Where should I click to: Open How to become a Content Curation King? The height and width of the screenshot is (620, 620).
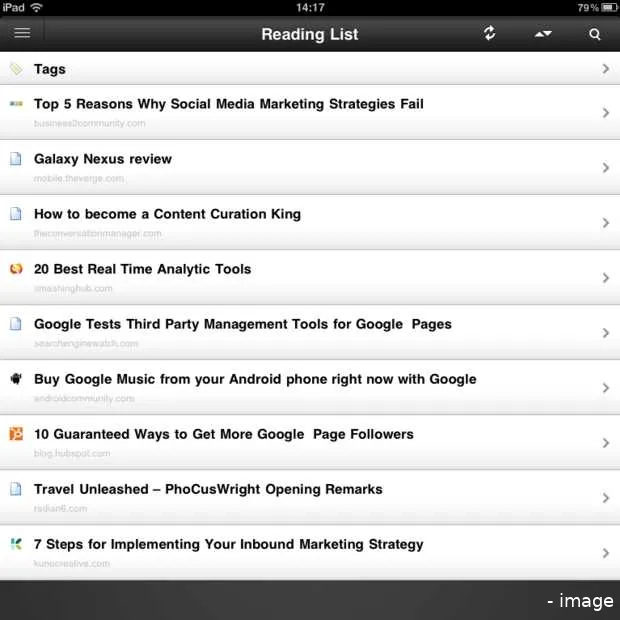pos(167,214)
